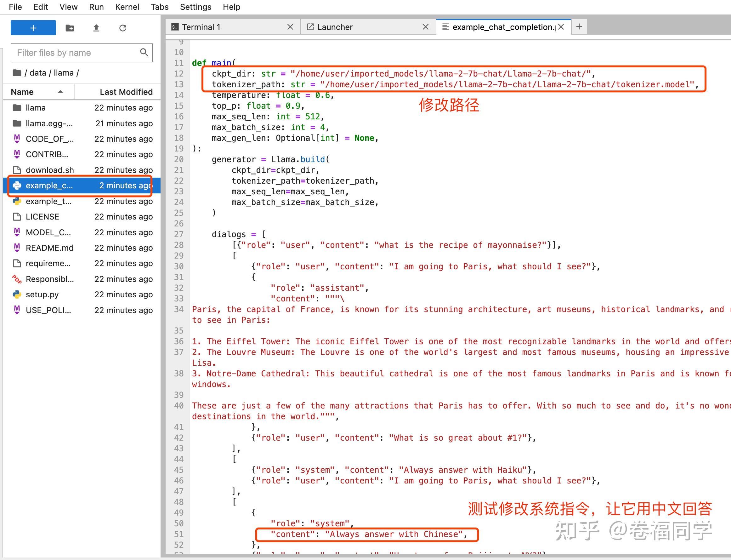The image size is (731, 560).
Task: Refresh the file browser list
Action: point(122,28)
